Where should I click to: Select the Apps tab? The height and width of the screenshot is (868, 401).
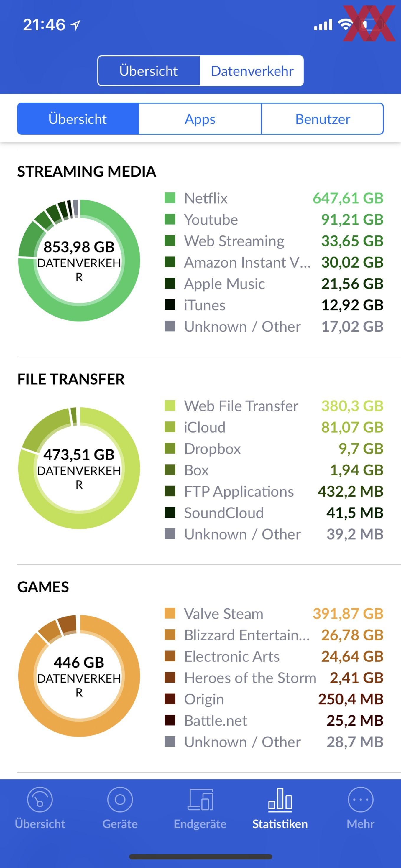point(200,118)
